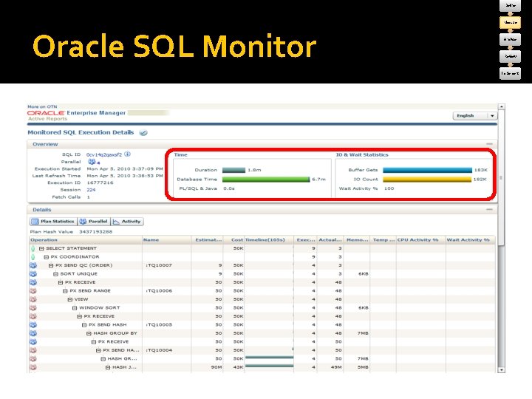The image size is (532, 399).
Task: Click the red parallel icon on the :TQ10004 row
Action: point(33,350)
